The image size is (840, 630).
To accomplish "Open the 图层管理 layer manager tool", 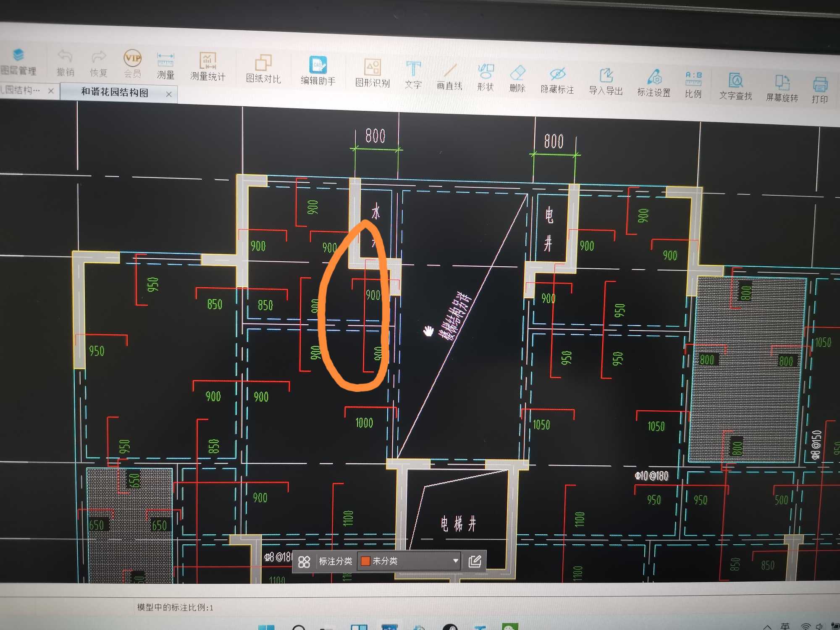I will [18, 62].
